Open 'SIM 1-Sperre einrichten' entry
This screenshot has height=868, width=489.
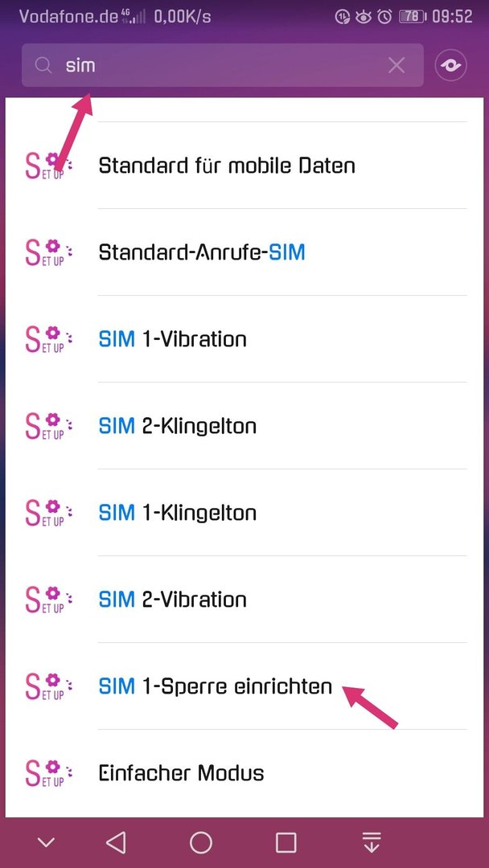(x=244, y=686)
